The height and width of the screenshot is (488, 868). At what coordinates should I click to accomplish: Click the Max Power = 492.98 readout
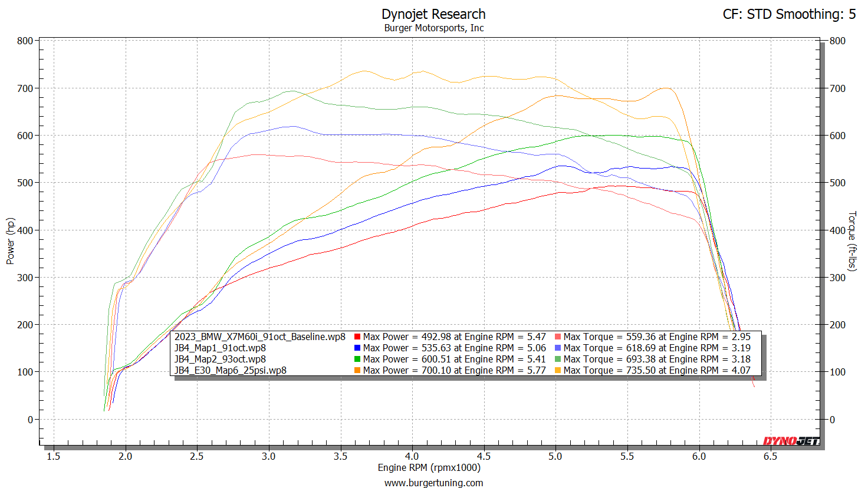click(455, 337)
